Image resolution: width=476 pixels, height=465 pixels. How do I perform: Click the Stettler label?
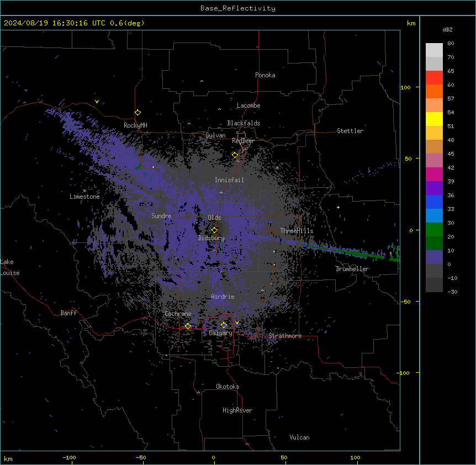click(350, 131)
